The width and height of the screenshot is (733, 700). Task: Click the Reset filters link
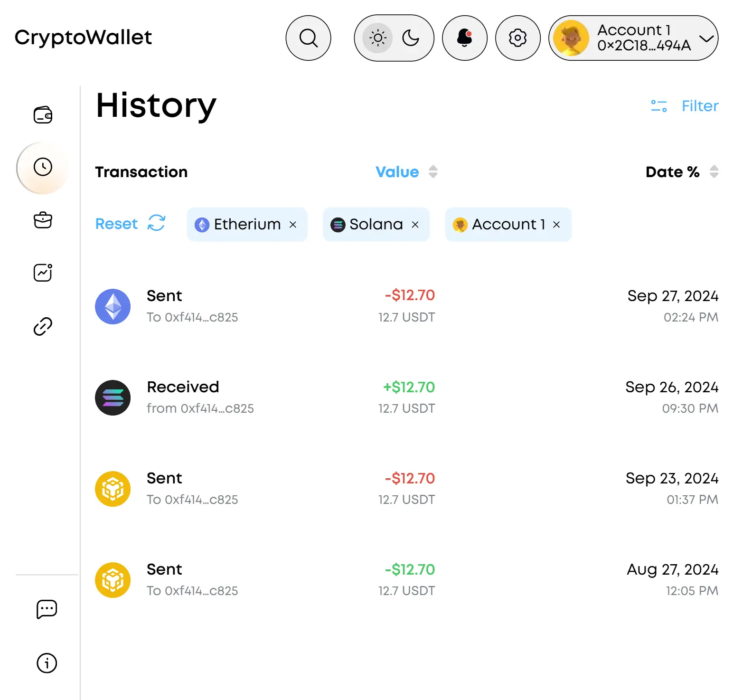tap(116, 224)
